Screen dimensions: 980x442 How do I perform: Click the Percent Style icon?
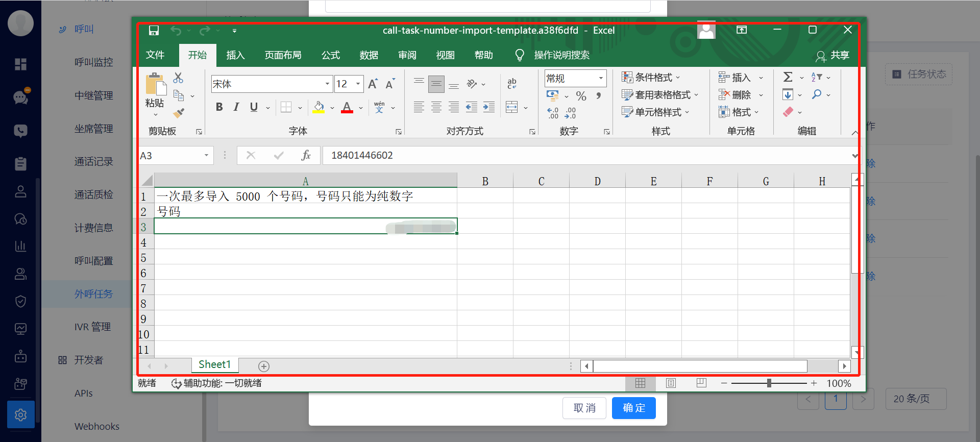click(581, 96)
